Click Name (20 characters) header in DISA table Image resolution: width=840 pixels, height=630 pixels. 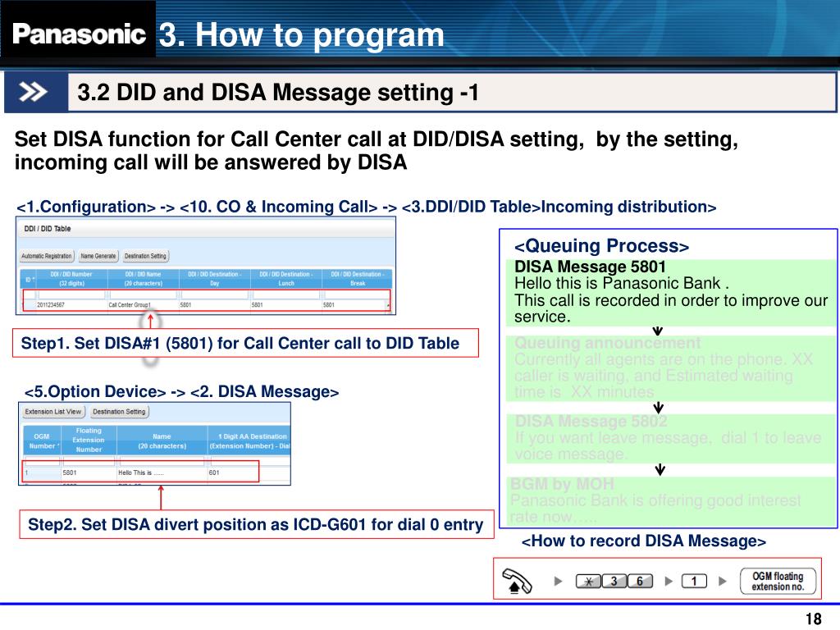[162, 441]
